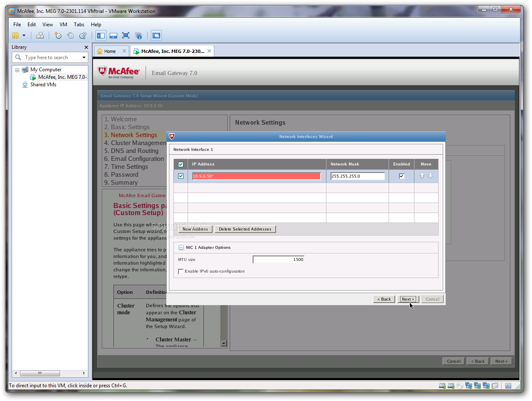Click the yellow Suspend VM toolbar icon
The width and height of the screenshot is (532, 401).
[15, 35]
